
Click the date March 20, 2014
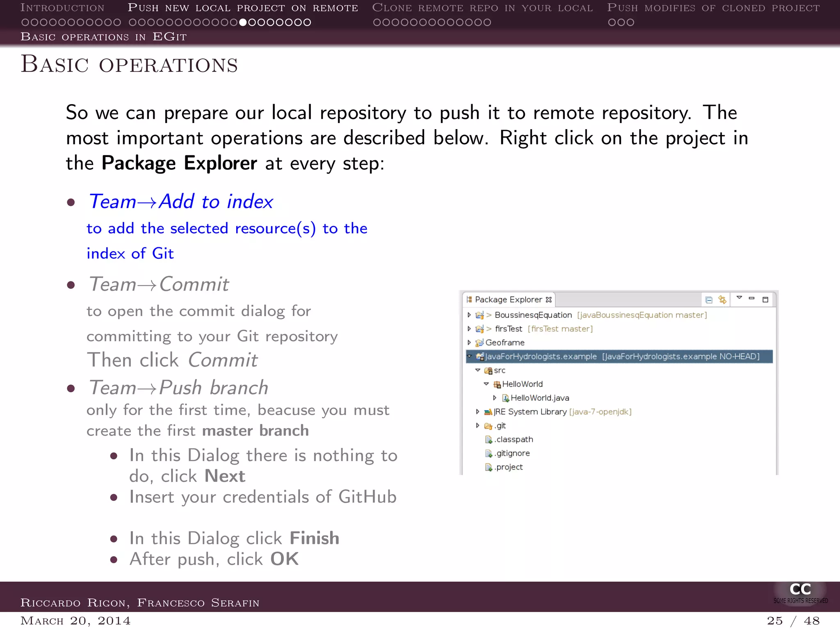pyautogui.click(x=75, y=621)
